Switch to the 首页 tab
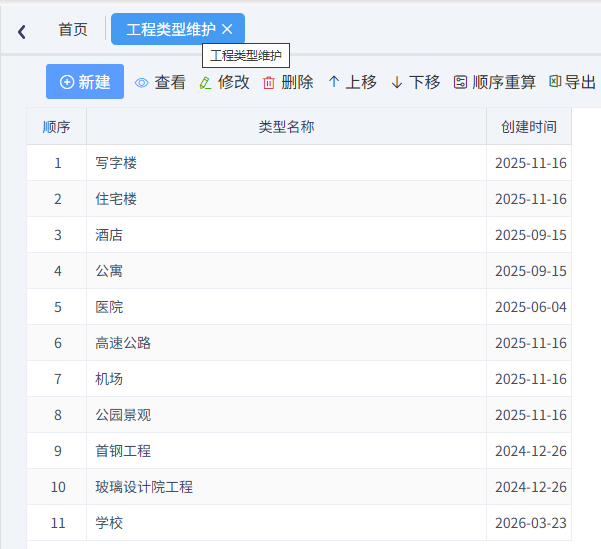This screenshot has height=549, width=601. point(73,30)
